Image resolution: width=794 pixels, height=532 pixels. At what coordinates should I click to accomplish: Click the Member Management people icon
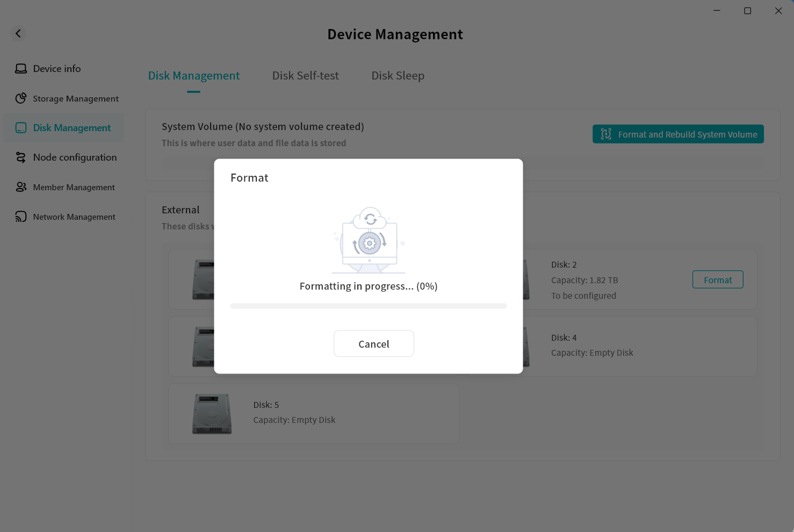click(21, 187)
